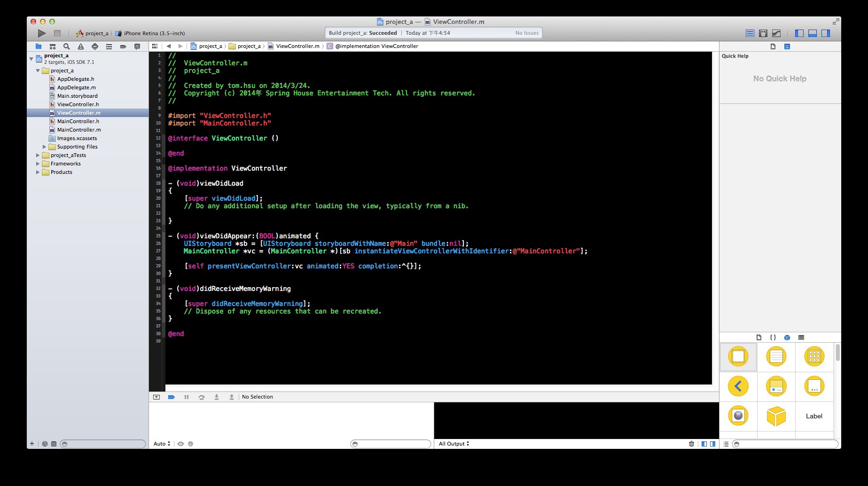
Task: Collapse the project_a group folder
Action: 38,71
